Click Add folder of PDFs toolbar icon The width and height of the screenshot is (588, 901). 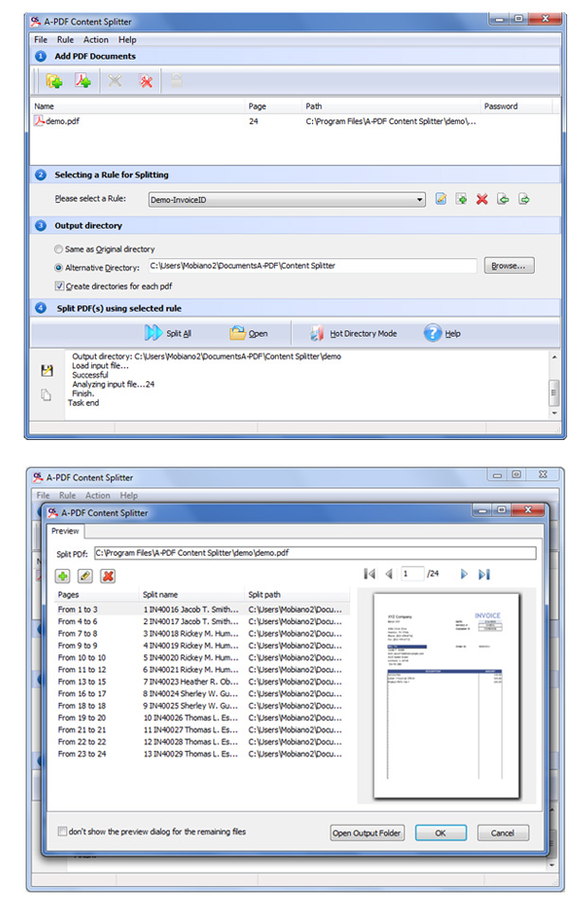click(55, 81)
